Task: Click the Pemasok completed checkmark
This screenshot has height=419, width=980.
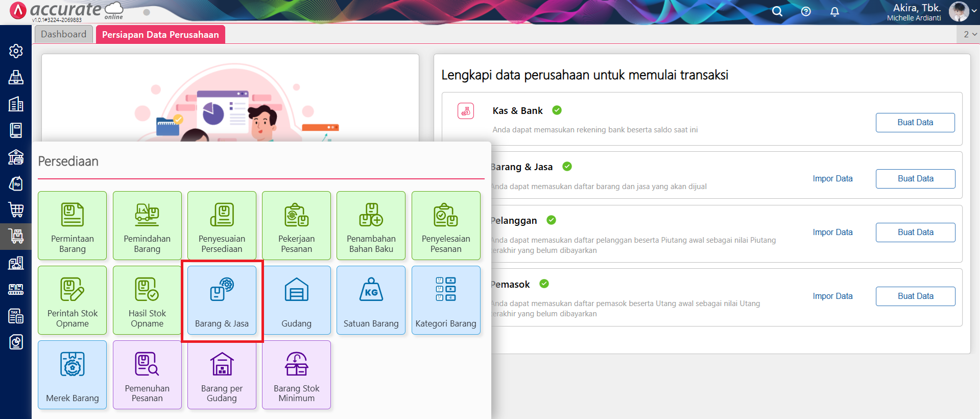Action: coord(544,284)
